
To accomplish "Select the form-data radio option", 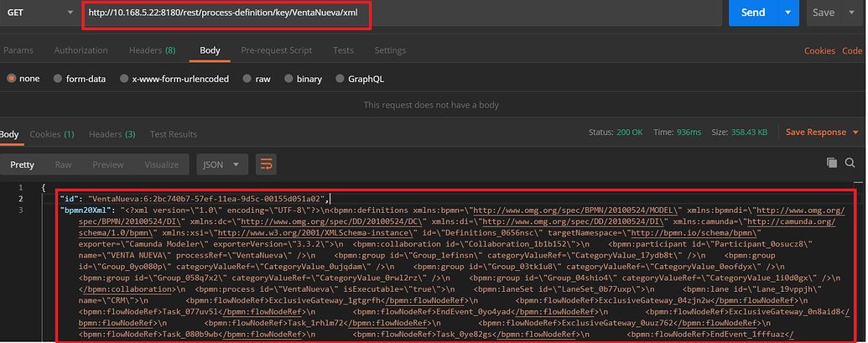I will (58, 79).
